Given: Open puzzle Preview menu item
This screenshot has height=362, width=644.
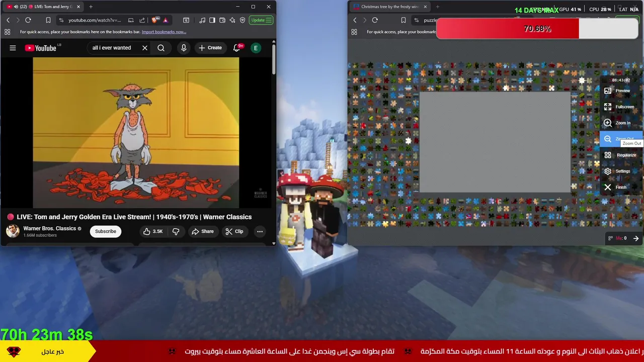Looking at the screenshot, I should pos(621,90).
